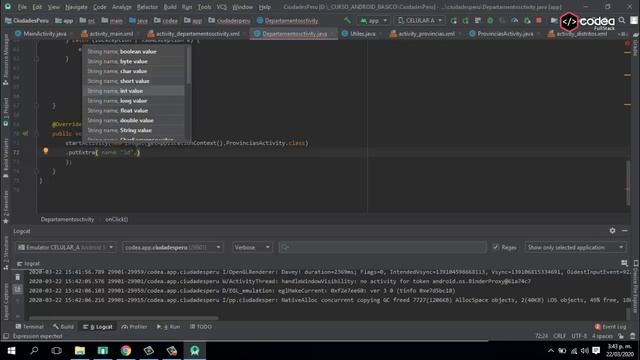Show hidden system tray icons chevron
This screenshot has width=640, height=360.
coord(551,351)
